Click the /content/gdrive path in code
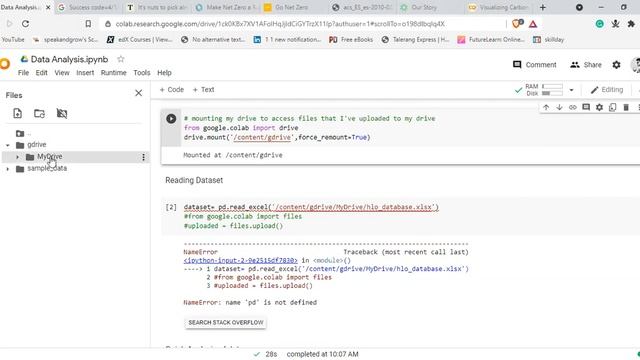Image resolution: width=640 pixels, height=360 pixels. (x=262, y=137)
